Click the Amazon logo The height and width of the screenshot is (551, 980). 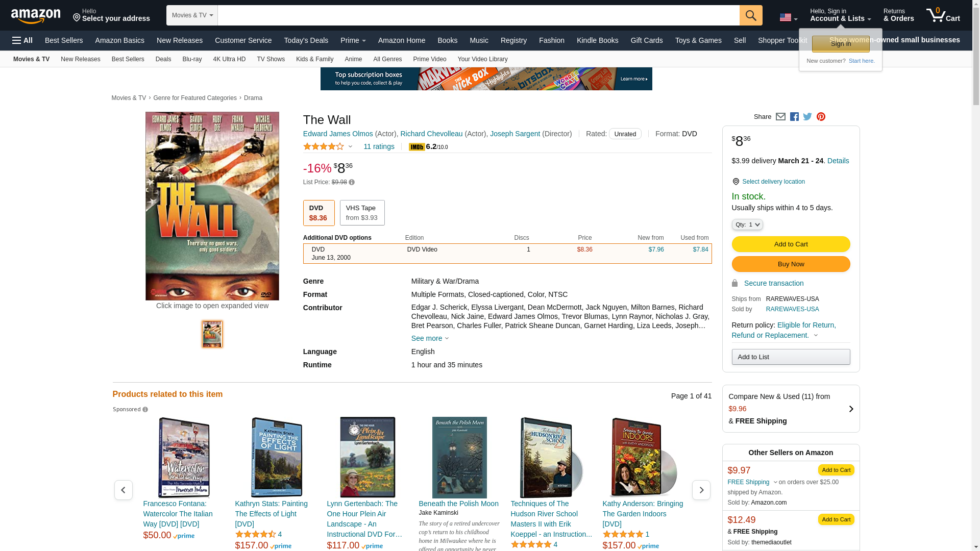tap(36, 16)
